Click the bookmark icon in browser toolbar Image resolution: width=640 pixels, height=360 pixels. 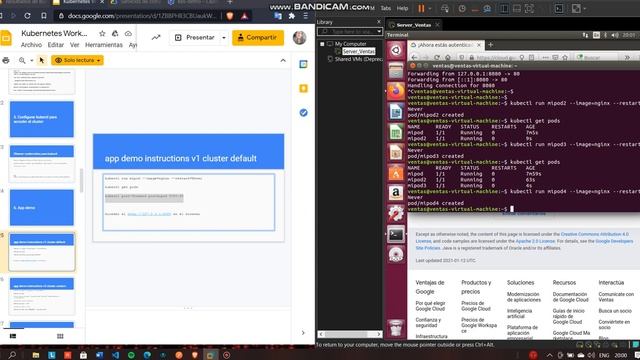click(44, 16)
